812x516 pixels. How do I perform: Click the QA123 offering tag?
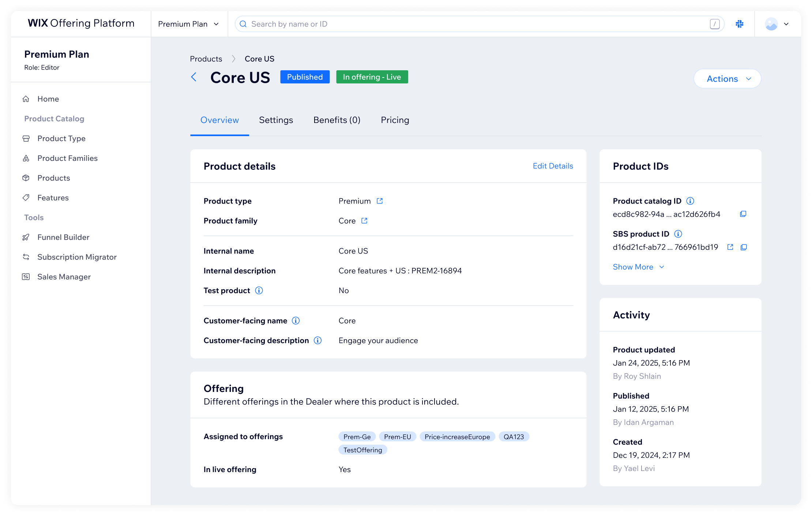(514, 437)
